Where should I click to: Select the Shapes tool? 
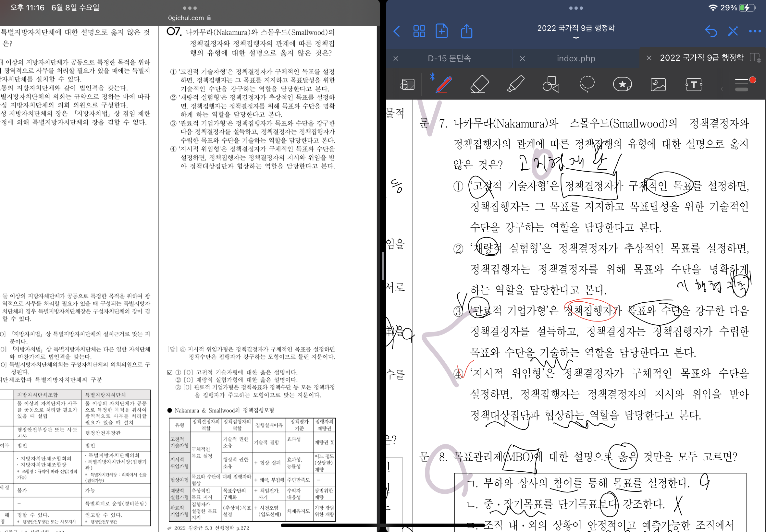[x=550, y=84]
